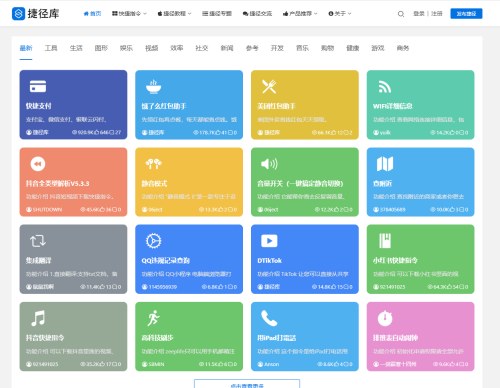Switch to the 音乐 category tab
500x388 pixels.
coord(302,48)
